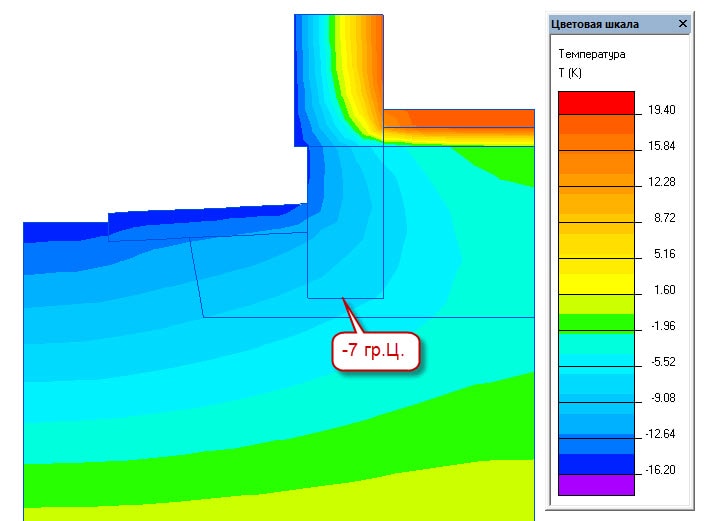
Task: Click the -9.08 legend value
Action: (x=662, y=397)
